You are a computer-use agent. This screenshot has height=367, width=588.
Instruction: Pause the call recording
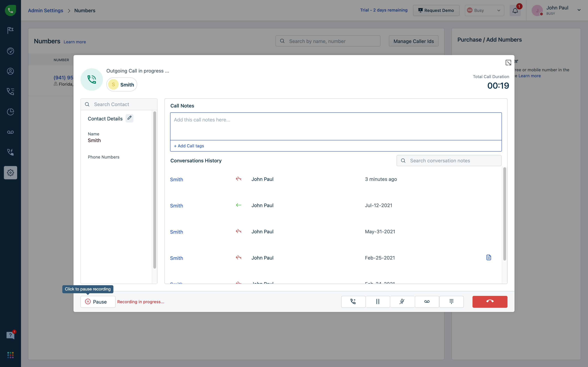(98, 302)
